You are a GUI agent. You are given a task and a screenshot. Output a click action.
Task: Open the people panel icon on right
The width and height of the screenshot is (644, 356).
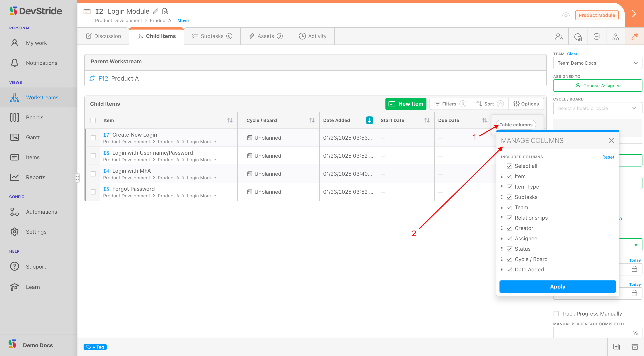559,36
